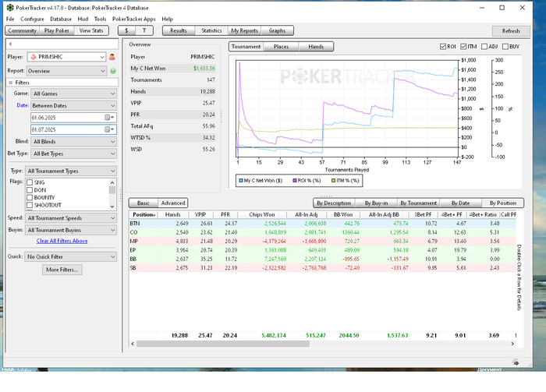Image resolution: width=546 pixels, height=392 pixels.
Task: Toggle the ITM chart checkbox
Action: [x=463, y=47]
